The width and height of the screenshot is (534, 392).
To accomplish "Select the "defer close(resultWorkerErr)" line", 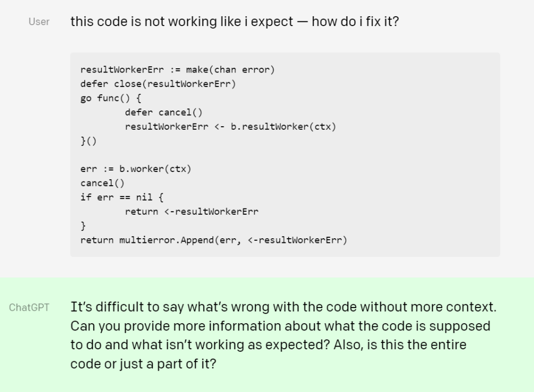I will [158, 84].
